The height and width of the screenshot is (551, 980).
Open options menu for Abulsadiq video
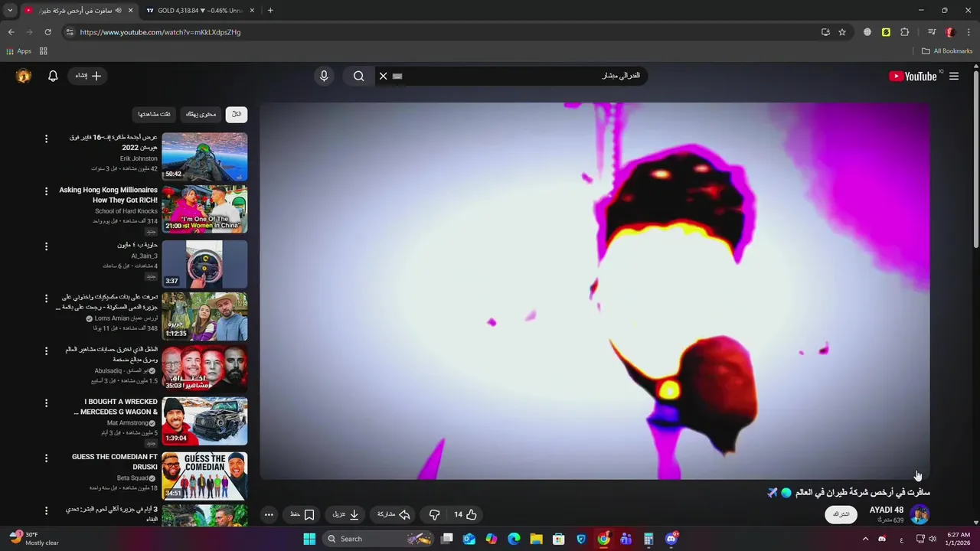[46, 350]
